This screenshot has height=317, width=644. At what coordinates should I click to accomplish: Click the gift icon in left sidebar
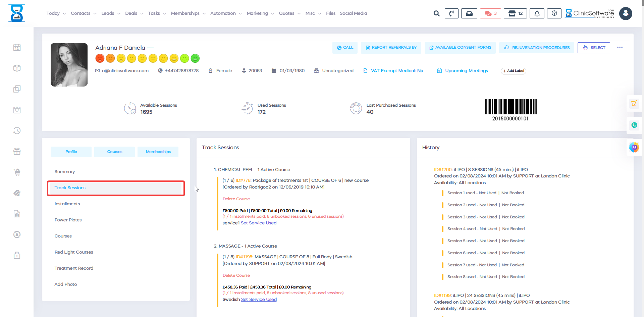(x=17, y=151)
